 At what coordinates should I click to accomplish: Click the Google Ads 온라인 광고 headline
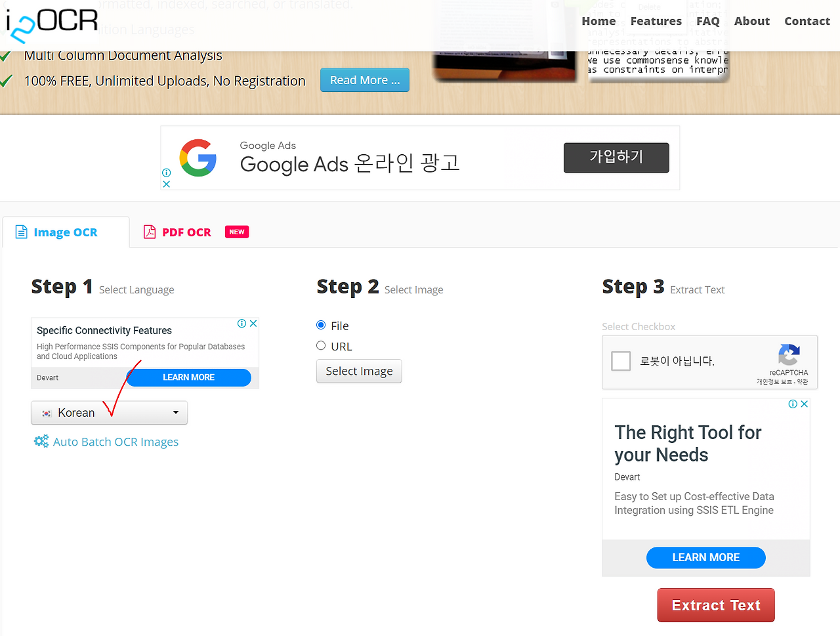[350, 163]
